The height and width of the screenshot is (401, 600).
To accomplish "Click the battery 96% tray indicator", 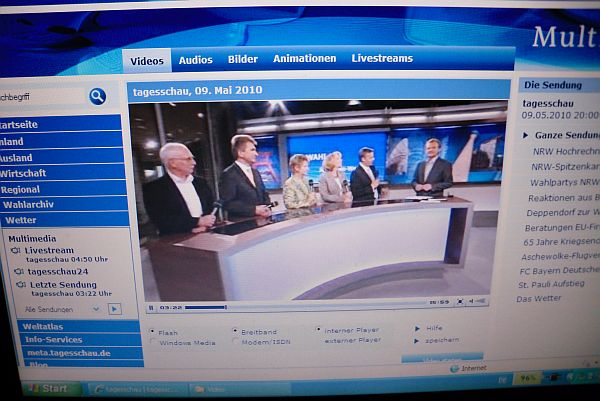I will [x=528, y=378].
